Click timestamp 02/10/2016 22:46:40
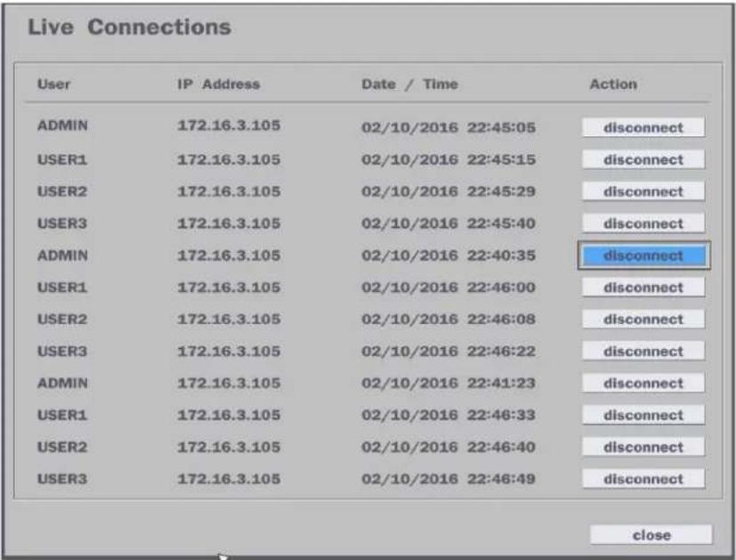This screenshot has height=560, width=736. (x=449, y=447)
